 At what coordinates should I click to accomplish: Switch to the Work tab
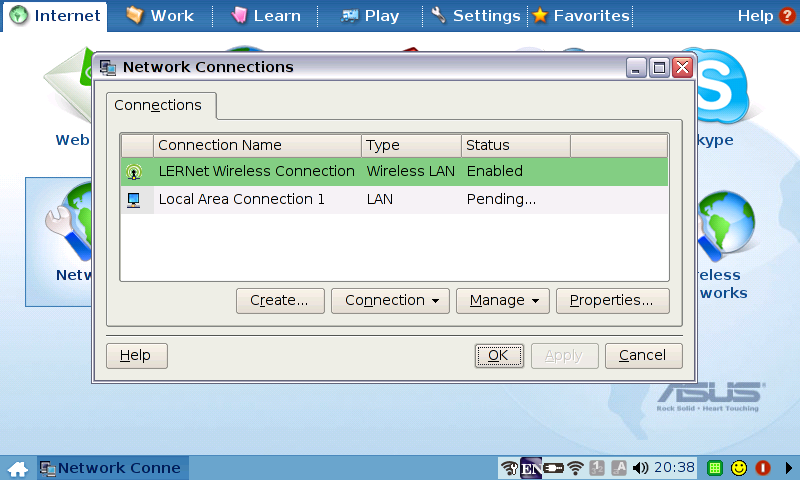point(161,16)
